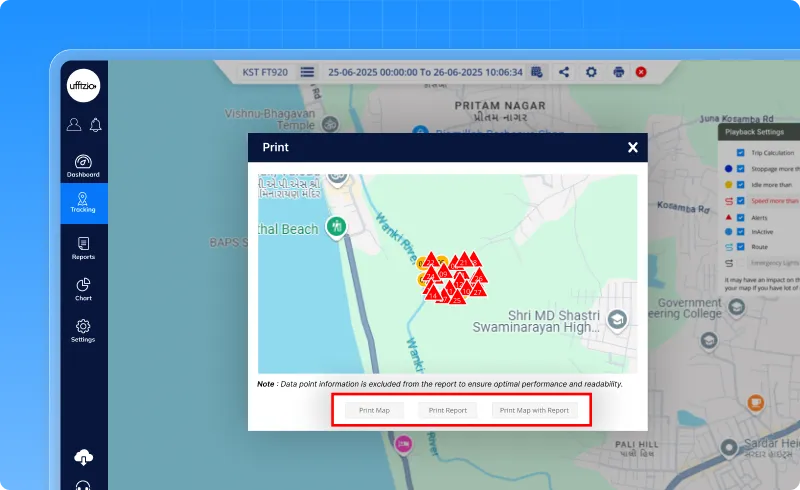
Task: Click the share icon in top toolbar
Action: pyautogui.click(x=564, y=72)
